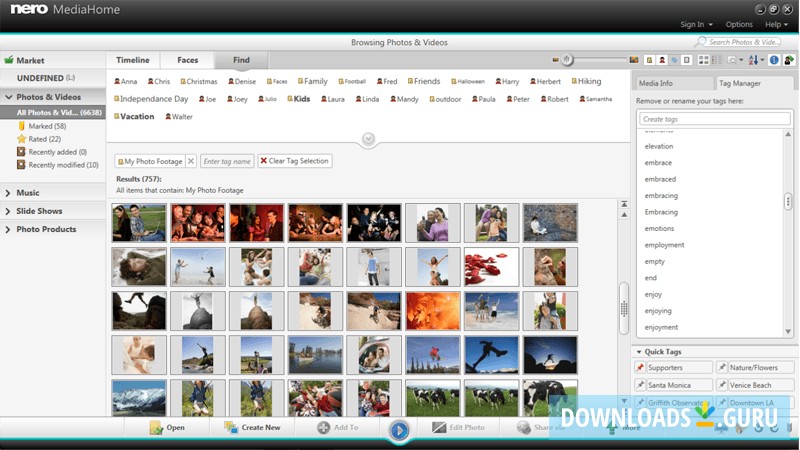The width and height of the screenshot is (800, 450).
Task: Select the Anna person tag
Action: point(126,82)
